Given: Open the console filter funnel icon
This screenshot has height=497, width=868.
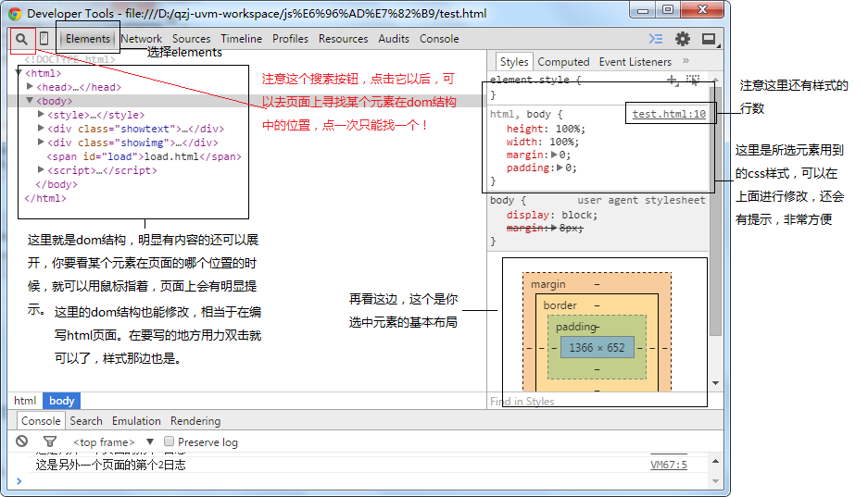Looking at the screenshot, I should 50,441.
